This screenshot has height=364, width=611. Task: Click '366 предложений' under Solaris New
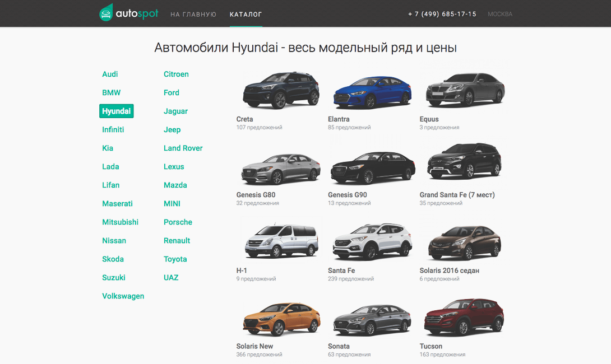point(259,354)
